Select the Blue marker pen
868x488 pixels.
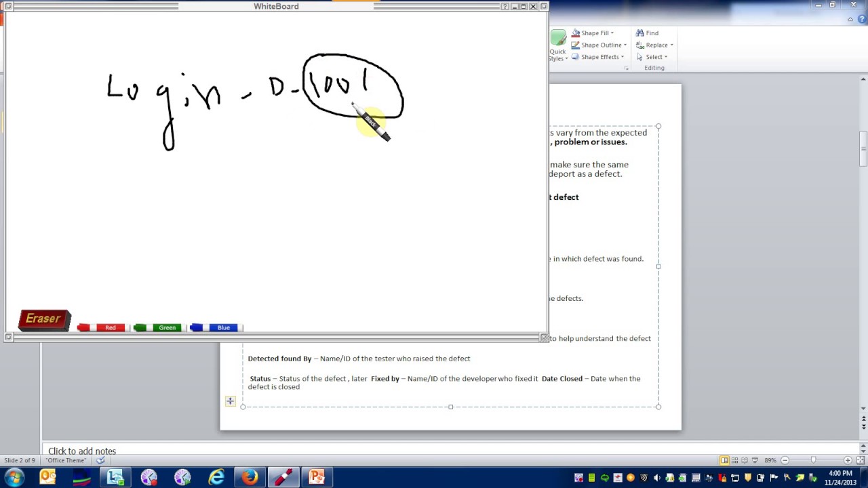[x=215, y=327]
